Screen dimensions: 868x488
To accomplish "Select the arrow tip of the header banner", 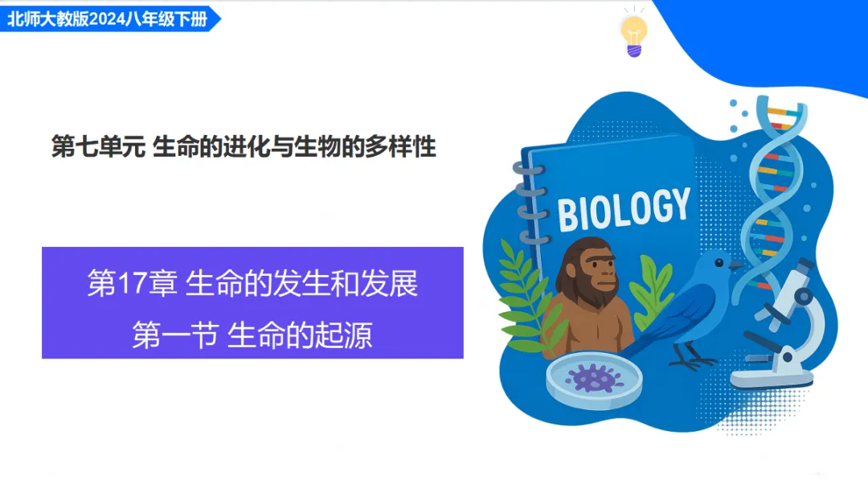I will 215,18.
